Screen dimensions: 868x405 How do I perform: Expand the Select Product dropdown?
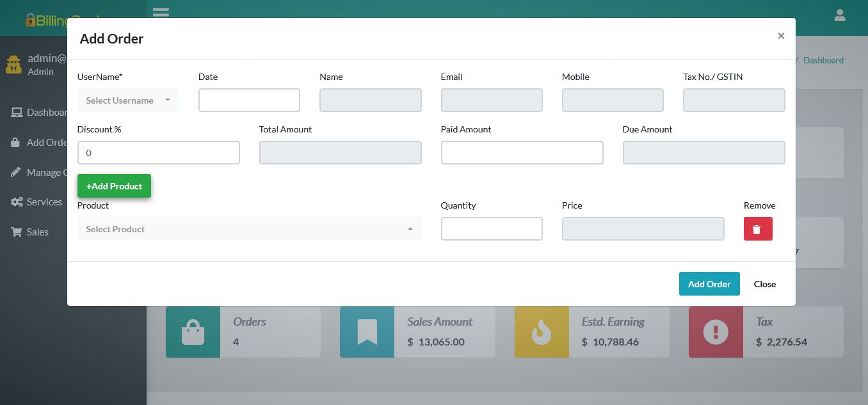[x=249, y=228]
